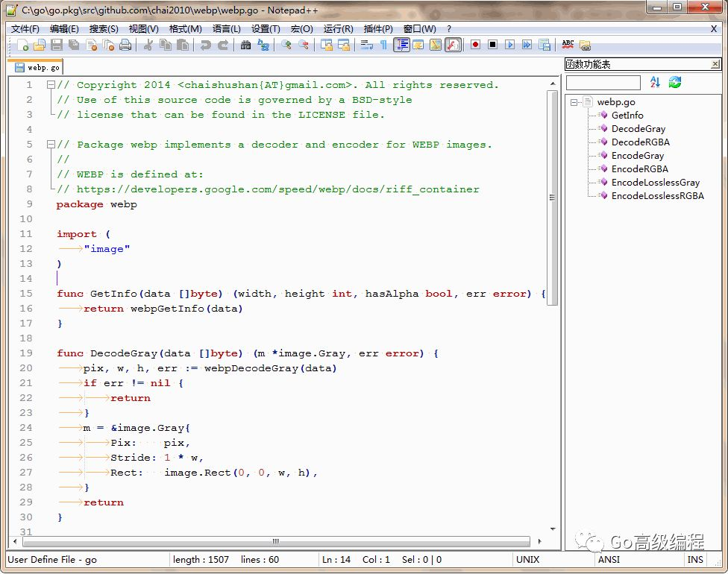
Task: Select the webp.go document tab
Action: (37, 67)
